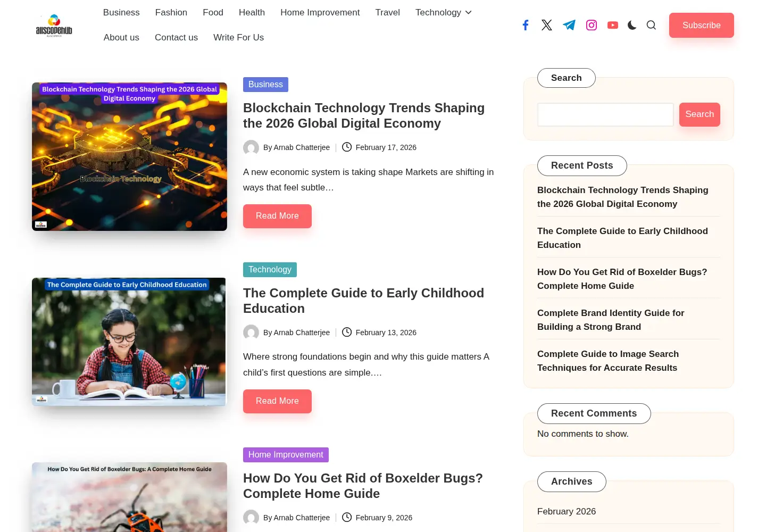Screen dimensions: 766x532
Task: Open the Facebook social icon
Action: coord(526,25)
